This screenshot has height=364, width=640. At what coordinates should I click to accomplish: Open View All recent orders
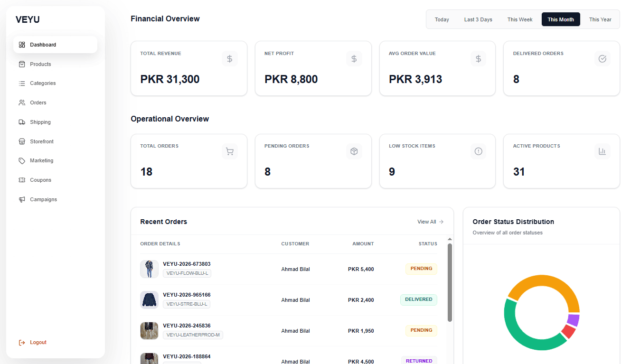[x=430, y=222]
